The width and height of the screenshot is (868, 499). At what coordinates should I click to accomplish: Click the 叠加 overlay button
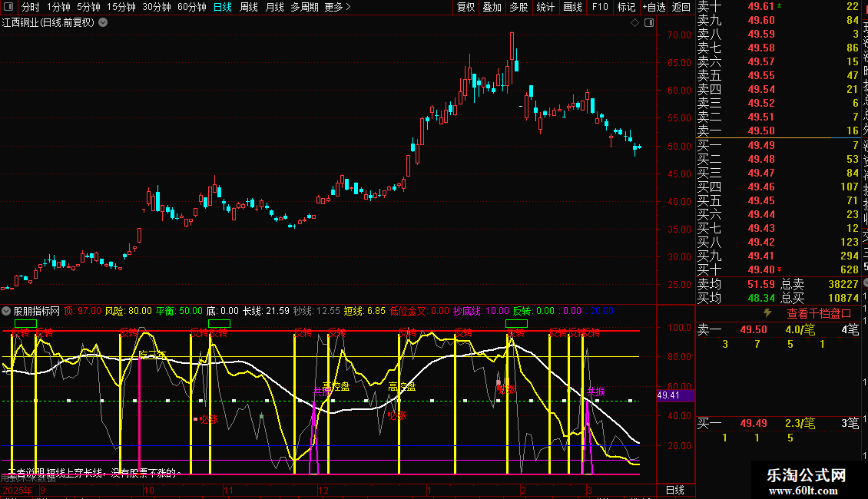tap(492, 7)
